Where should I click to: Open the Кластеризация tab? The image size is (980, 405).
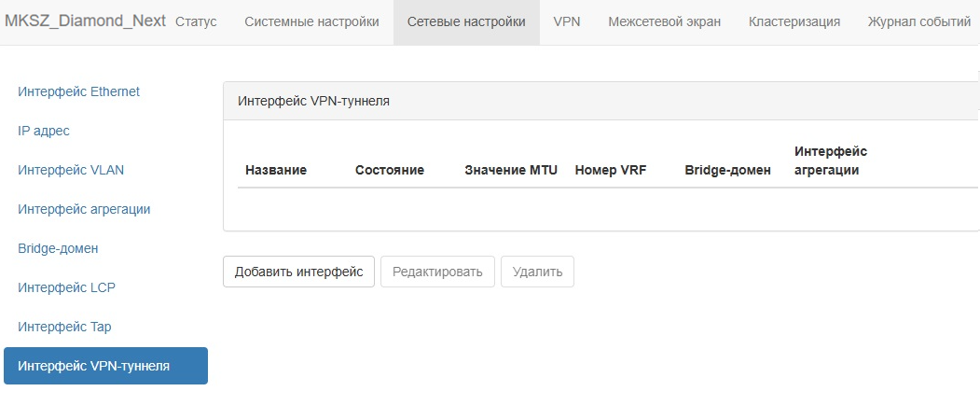point(794,21)
